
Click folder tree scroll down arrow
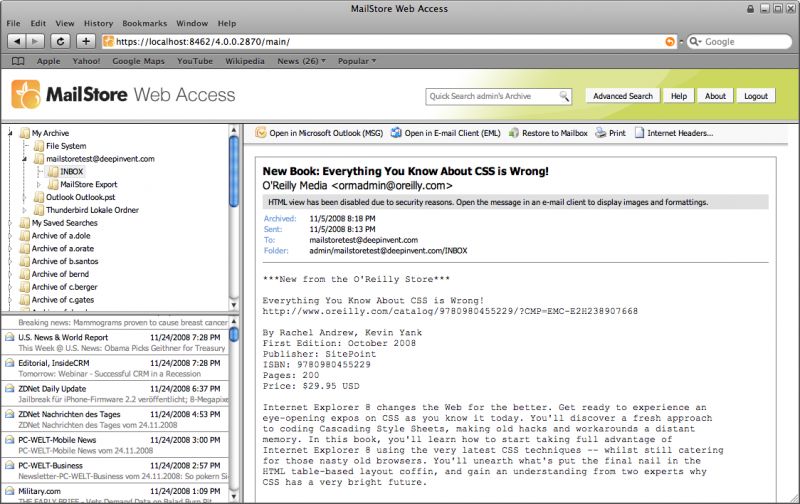click(x=234, y=305)
